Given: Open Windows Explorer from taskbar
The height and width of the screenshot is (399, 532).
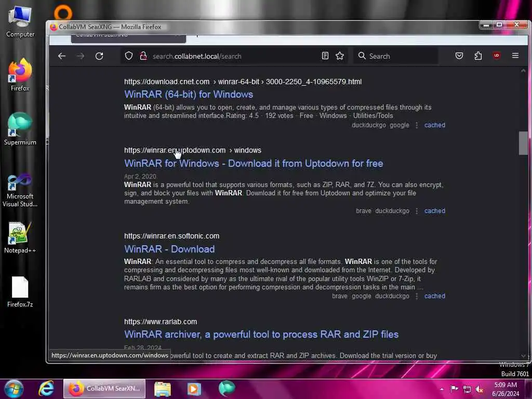Looking at the screenshot, I should point(163,389).
